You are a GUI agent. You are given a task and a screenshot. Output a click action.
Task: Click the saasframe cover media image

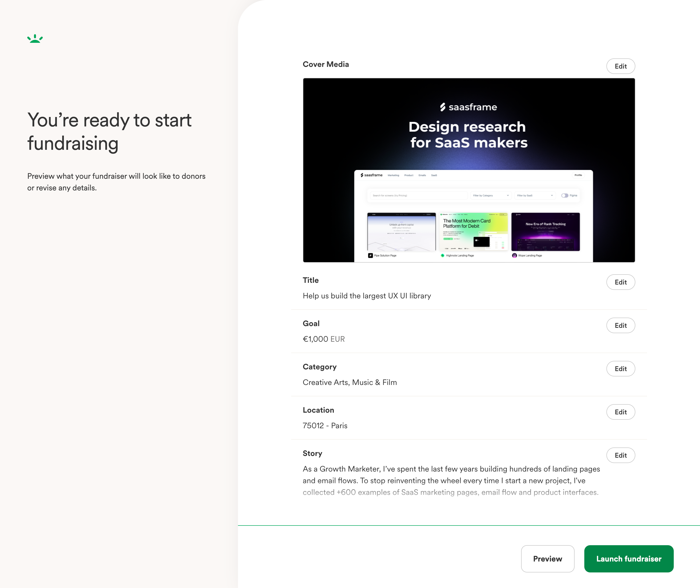pyautogui.click(x=469, y=170)
